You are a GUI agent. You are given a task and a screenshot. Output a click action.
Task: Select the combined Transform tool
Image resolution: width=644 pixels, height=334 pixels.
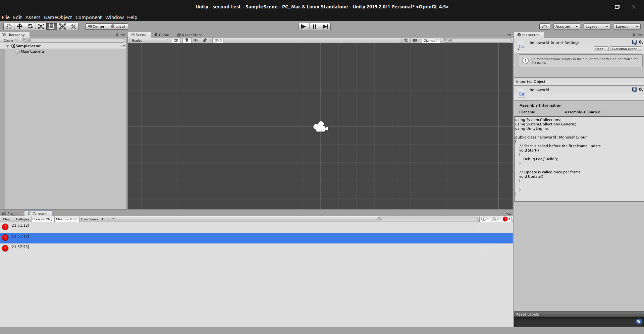(x=62, y=26)
